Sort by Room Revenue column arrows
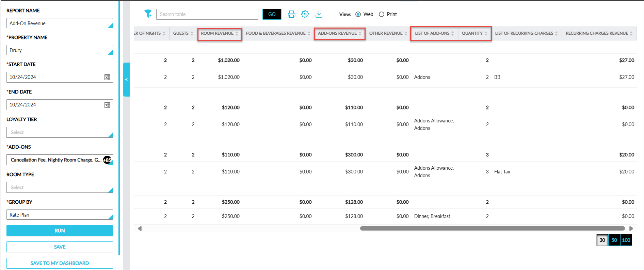Viewport: 644px width, 270px height. tap(237, 33)
